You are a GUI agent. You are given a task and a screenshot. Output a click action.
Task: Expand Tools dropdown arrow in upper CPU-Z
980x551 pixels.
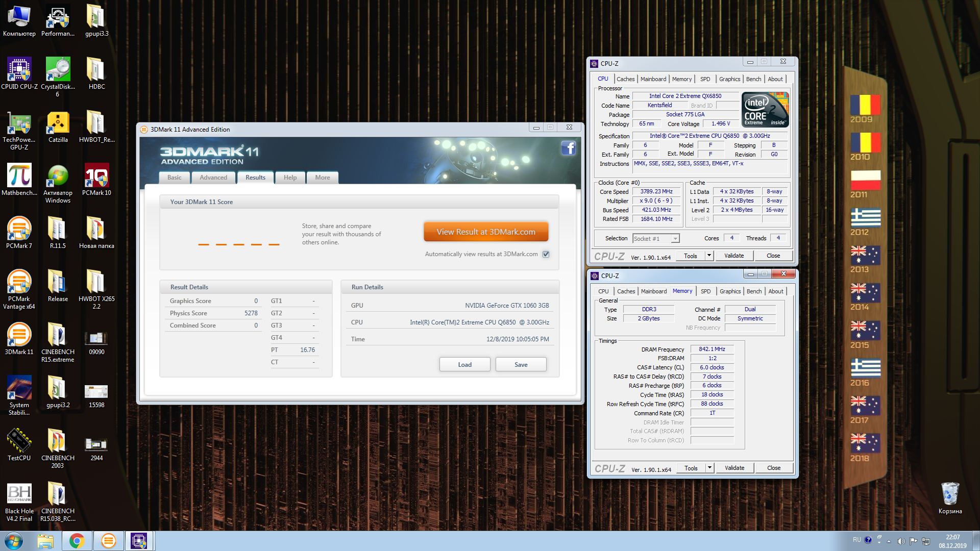[709, 256]
